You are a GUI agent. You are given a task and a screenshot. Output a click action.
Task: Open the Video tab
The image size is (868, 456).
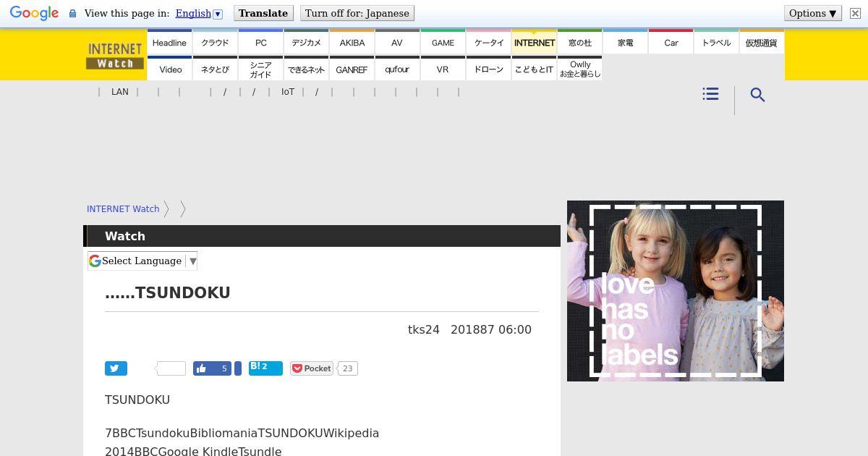pos(169,69)
